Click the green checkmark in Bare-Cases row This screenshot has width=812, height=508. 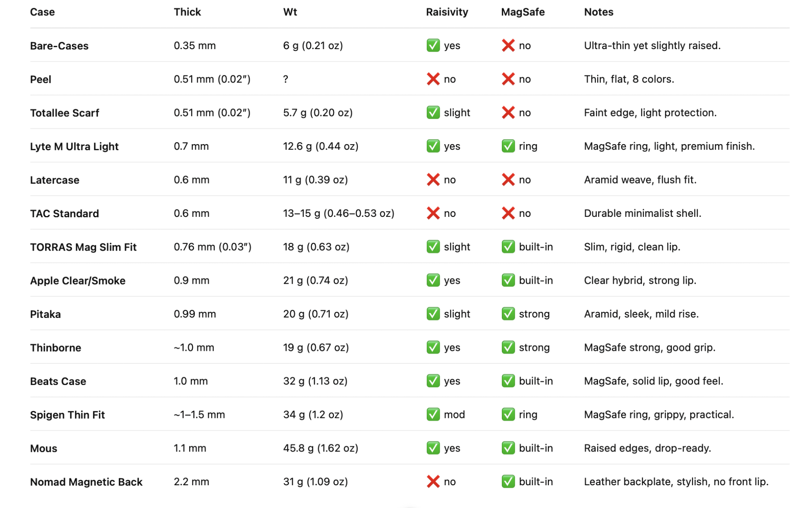pos(433,45)
